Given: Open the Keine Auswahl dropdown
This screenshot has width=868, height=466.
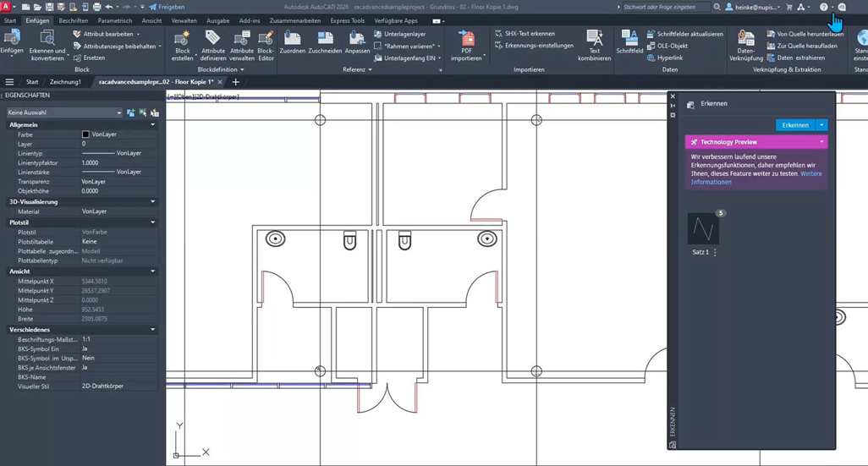Looking at the screenshot, I should coord(64,112).
